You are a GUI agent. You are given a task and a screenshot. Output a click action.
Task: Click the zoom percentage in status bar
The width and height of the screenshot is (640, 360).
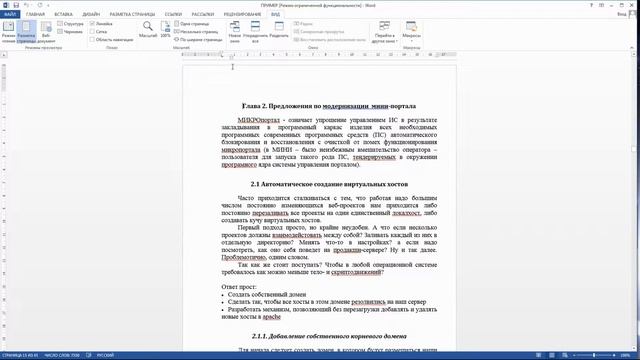(x=625, y=356)
